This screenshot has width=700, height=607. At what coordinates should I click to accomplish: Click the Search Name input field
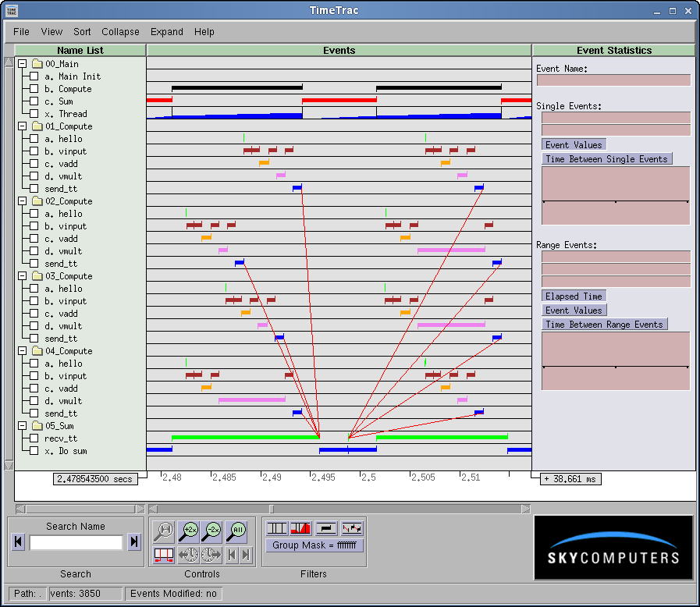coord(76,543)
